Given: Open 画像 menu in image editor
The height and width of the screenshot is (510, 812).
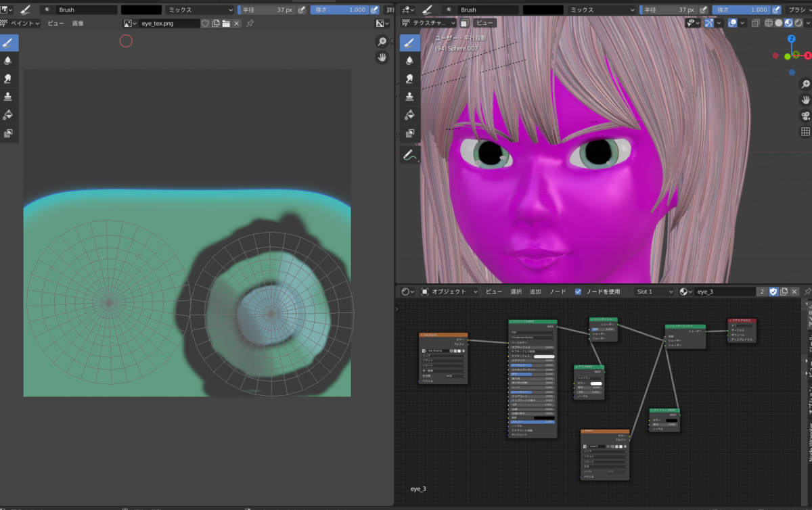Looking at the screenshot, I should click(x=78, y=23).
